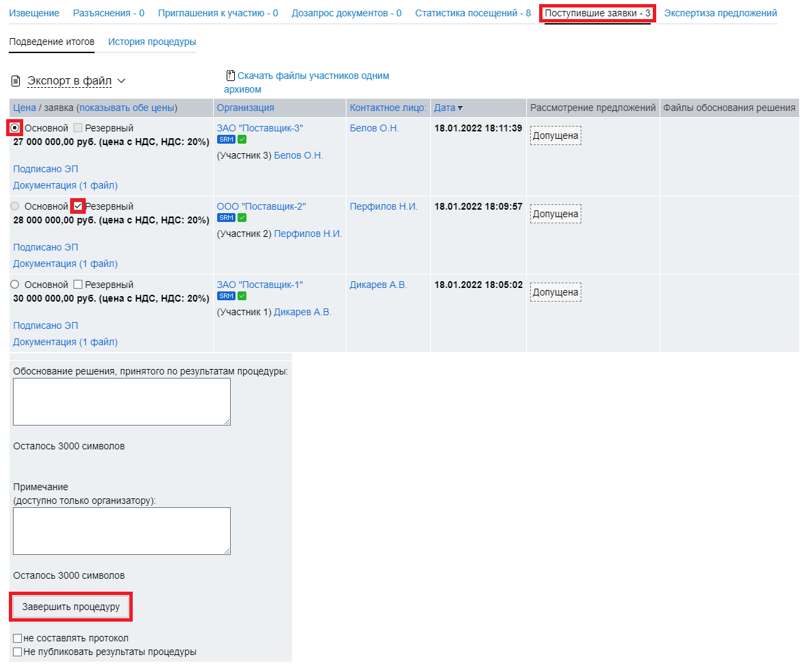This screenshot has width=808, height=672.
Task: Click SRM badge for ООО "Поставщик-2"
Action: point(226,218)
